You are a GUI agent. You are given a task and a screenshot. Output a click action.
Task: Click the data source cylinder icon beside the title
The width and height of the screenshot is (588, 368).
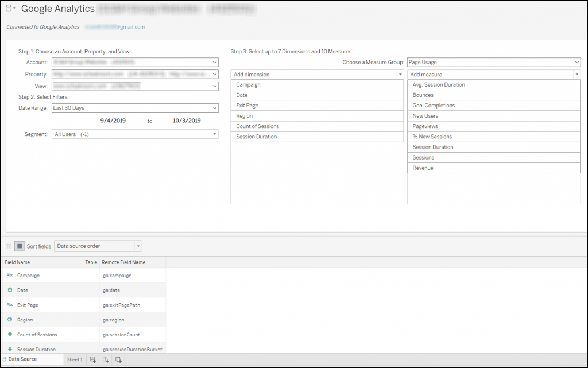pos(9,8)
